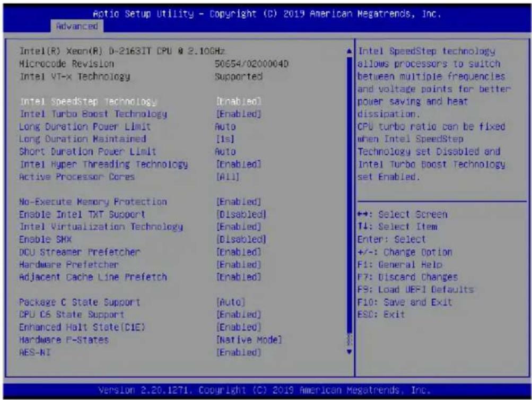The image size is (532, 400).
Task: Toggle Hardware Prefetcher Enabled value
Action: point(239,265)
